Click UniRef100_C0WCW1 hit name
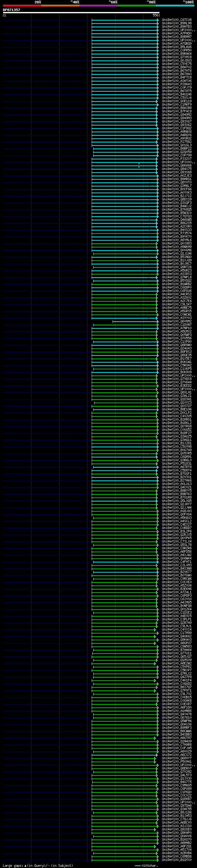Image resolution: width=197 pixels, height=868 pixels. [x=176, y=314]
